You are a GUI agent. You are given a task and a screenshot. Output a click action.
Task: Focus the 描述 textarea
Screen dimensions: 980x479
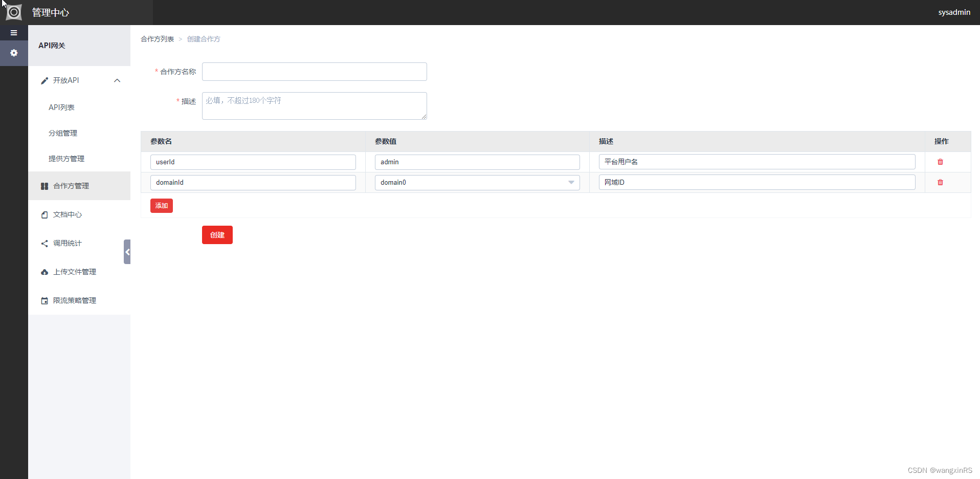pos(315,106)
